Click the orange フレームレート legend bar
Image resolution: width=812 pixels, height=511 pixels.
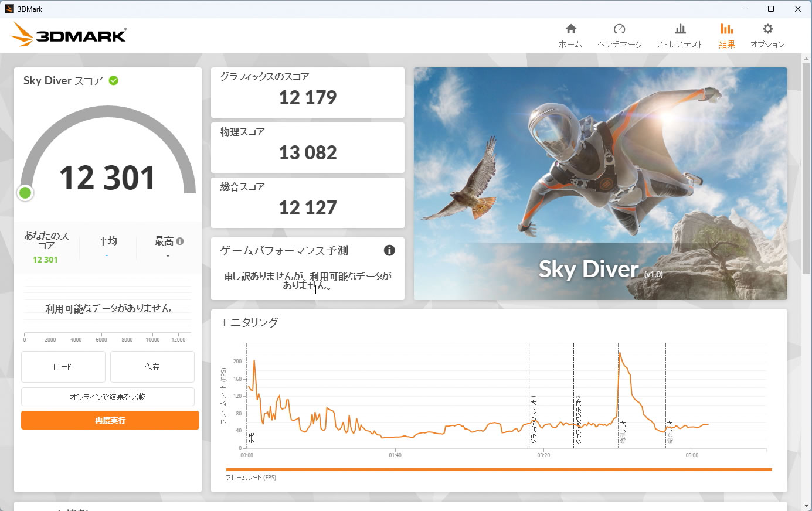click(x=499, y=469)
